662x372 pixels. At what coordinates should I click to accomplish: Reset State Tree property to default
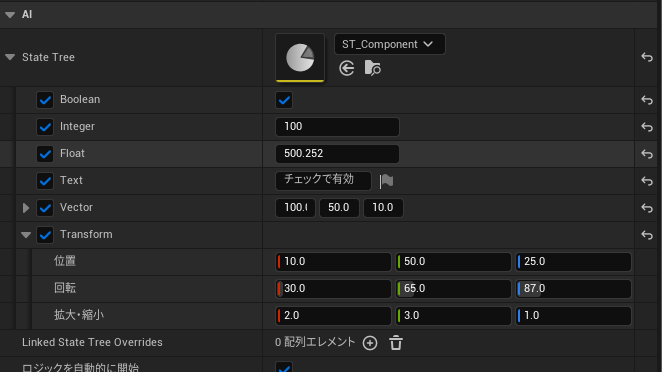(x=647, y=57)
